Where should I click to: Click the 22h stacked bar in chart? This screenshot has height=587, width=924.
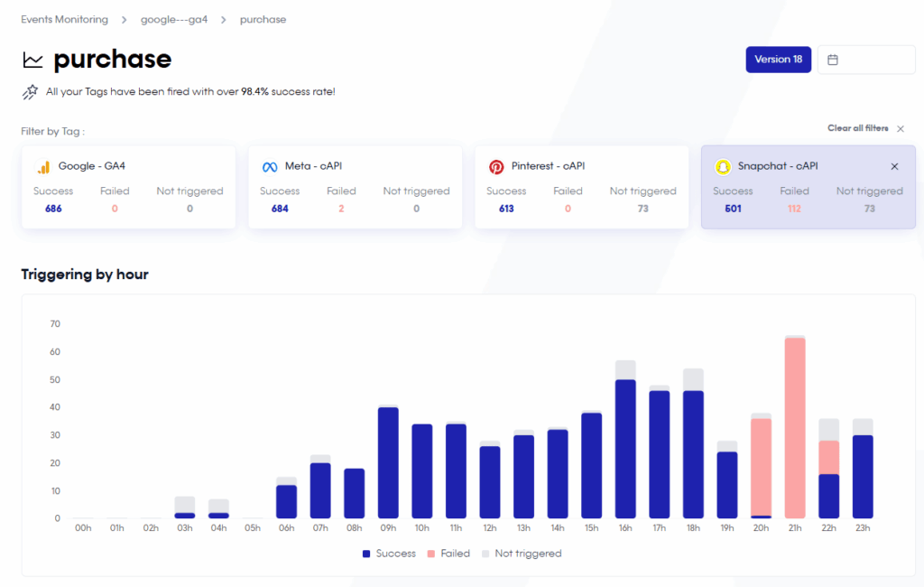(x=828, y=469)
